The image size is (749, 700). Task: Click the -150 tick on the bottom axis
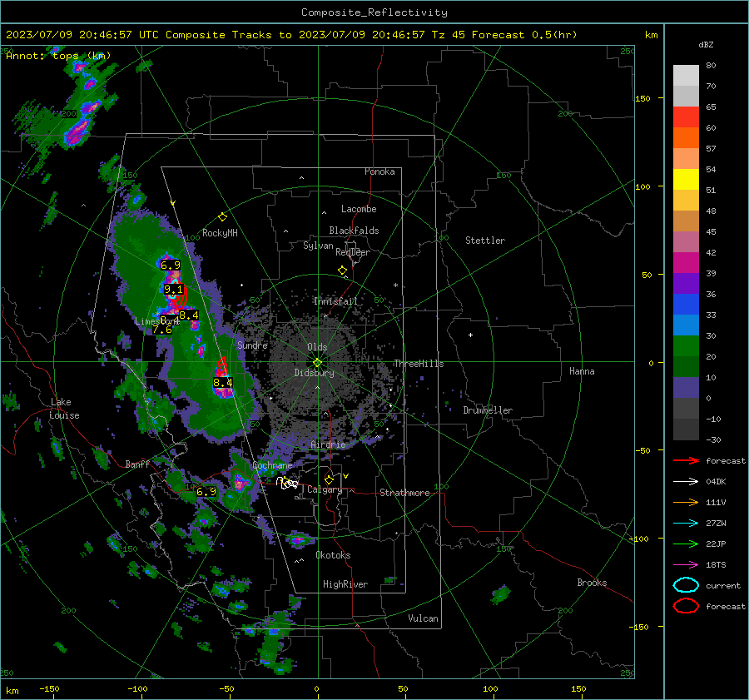pos(49,688)
